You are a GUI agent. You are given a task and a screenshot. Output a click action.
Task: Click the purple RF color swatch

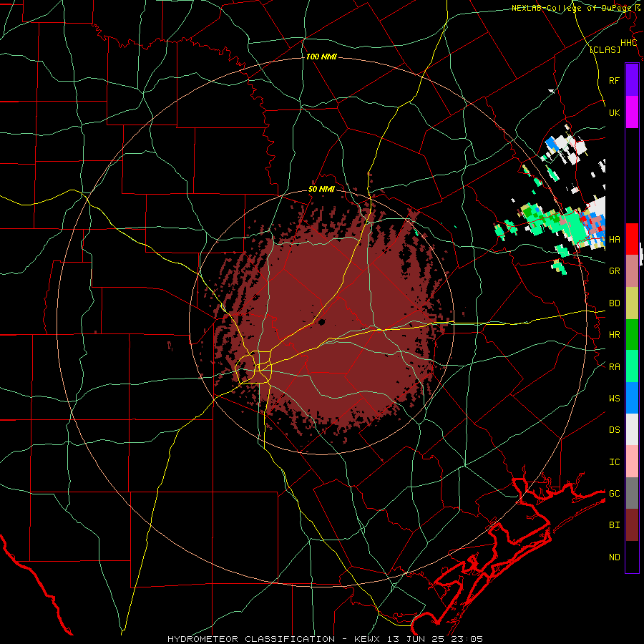pyautogui.click(x=632, y=80)
